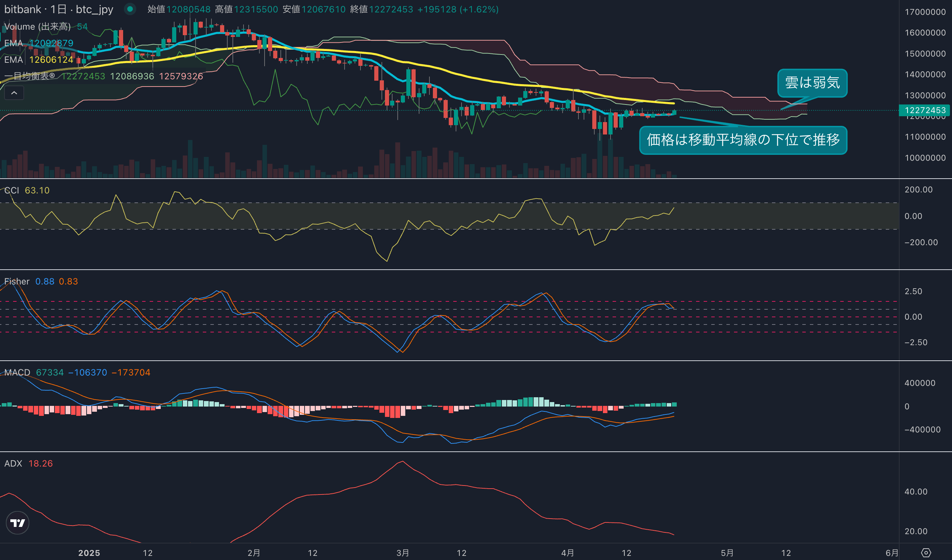The image size is (952, 560).
Task: Click the green market status dot
Action: pos(130,9)
